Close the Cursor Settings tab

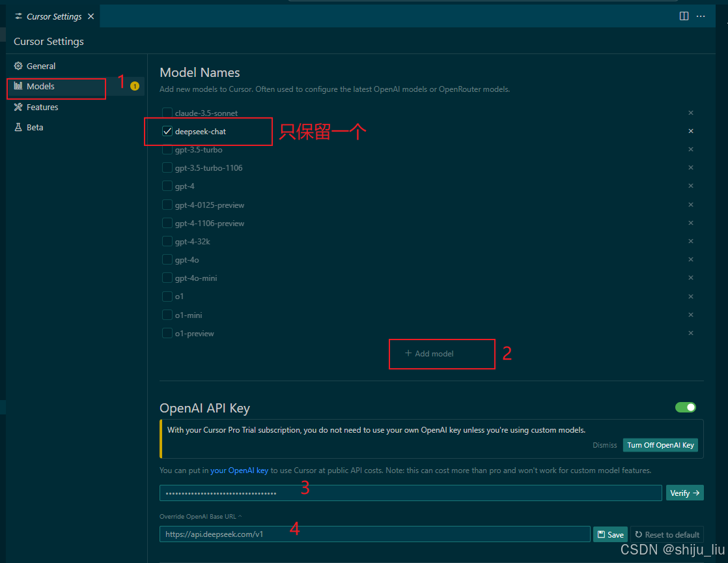click(91, 16)
